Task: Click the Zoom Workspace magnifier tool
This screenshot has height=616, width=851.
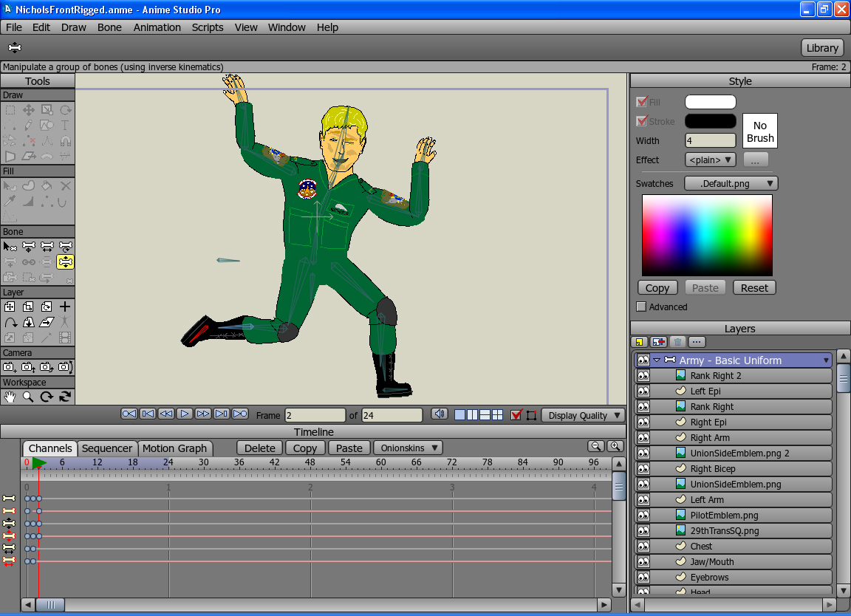Action: pos(28,397)
